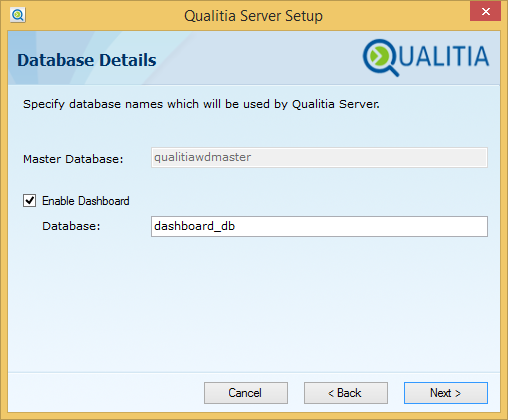This screenshot has width=508, height=420.
Task: Place cursor on the dashboard_db text
Action: coord(195,226)
